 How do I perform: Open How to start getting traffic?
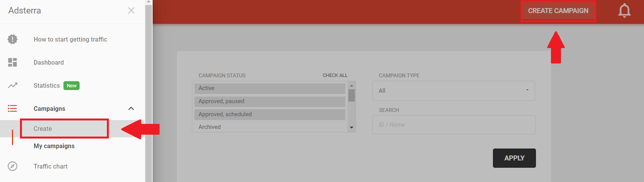70,39
